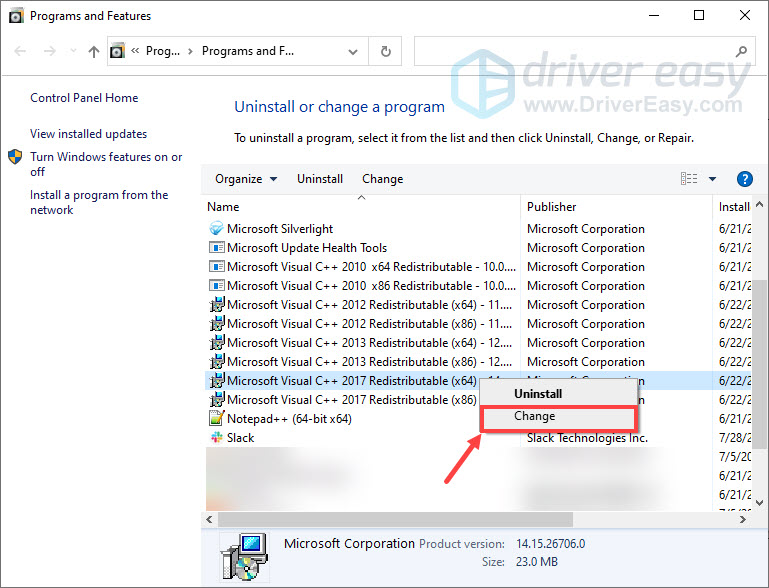Click the horizontal scrollbar right arrow

(x=743, y=519)
